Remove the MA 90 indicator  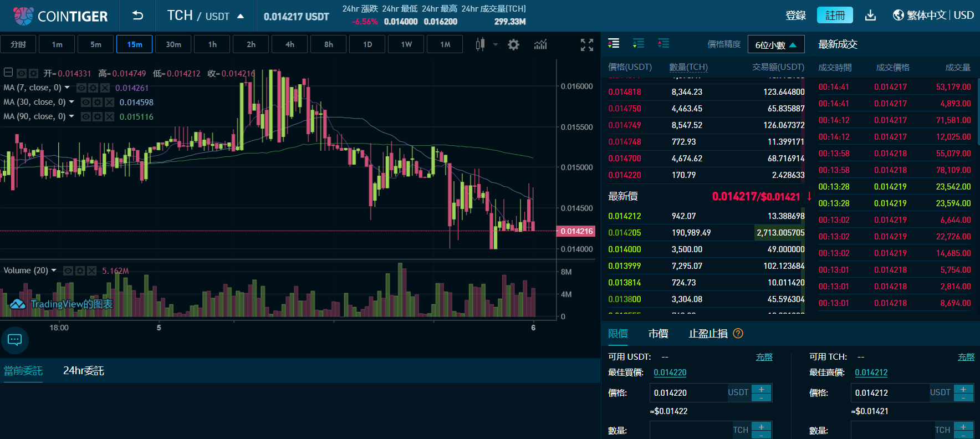pyautogui.click(x=109, y=116)
